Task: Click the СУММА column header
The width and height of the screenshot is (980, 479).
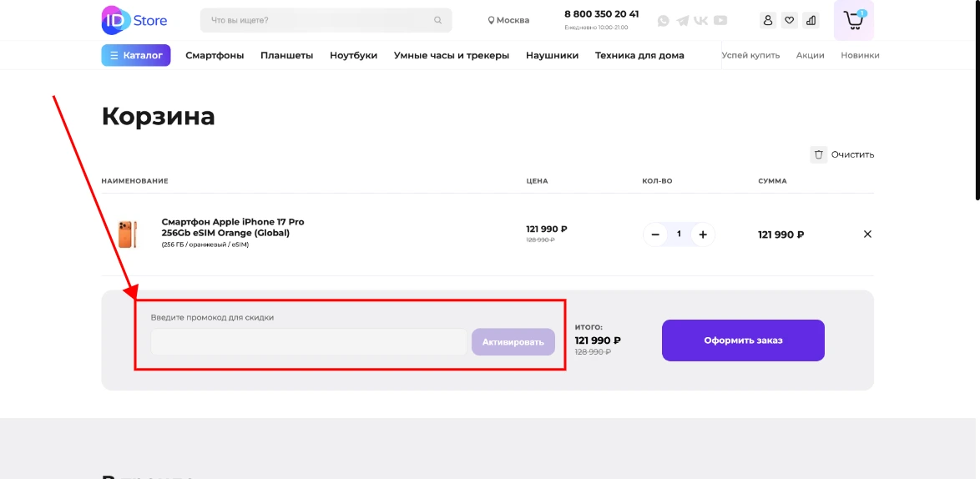Action: [772, 181]
